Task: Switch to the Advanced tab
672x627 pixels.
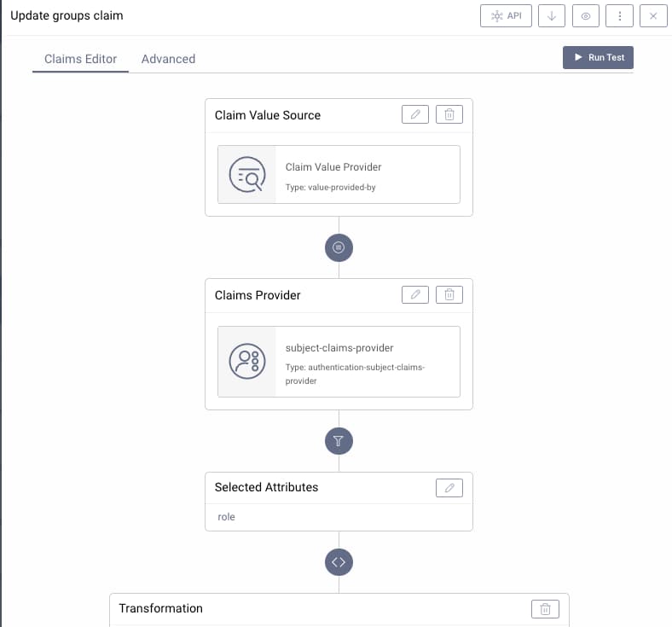Action: point(168,59)
